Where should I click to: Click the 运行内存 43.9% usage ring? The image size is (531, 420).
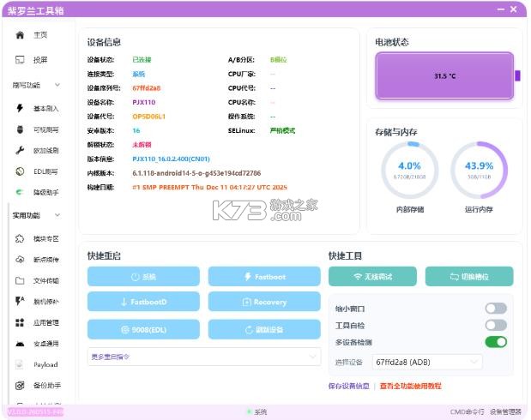pyautogui.click(x=479, y=171)
